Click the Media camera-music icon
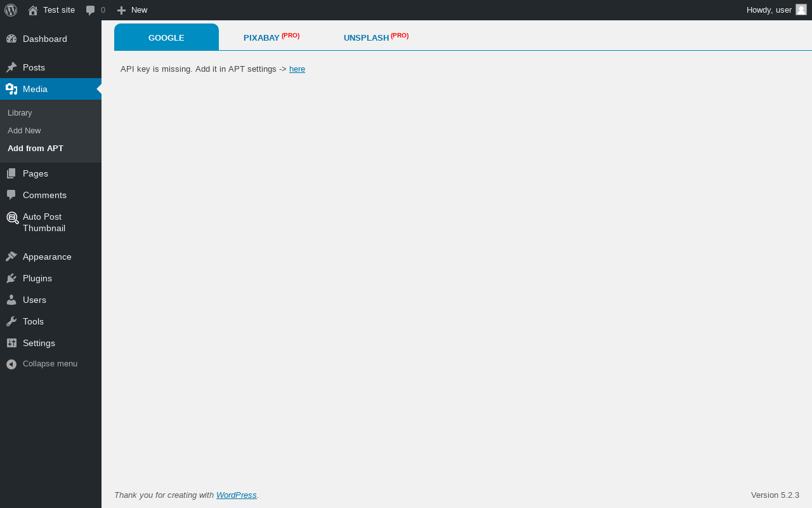Viewport: 812px width, 508px height. coord(11,89)
